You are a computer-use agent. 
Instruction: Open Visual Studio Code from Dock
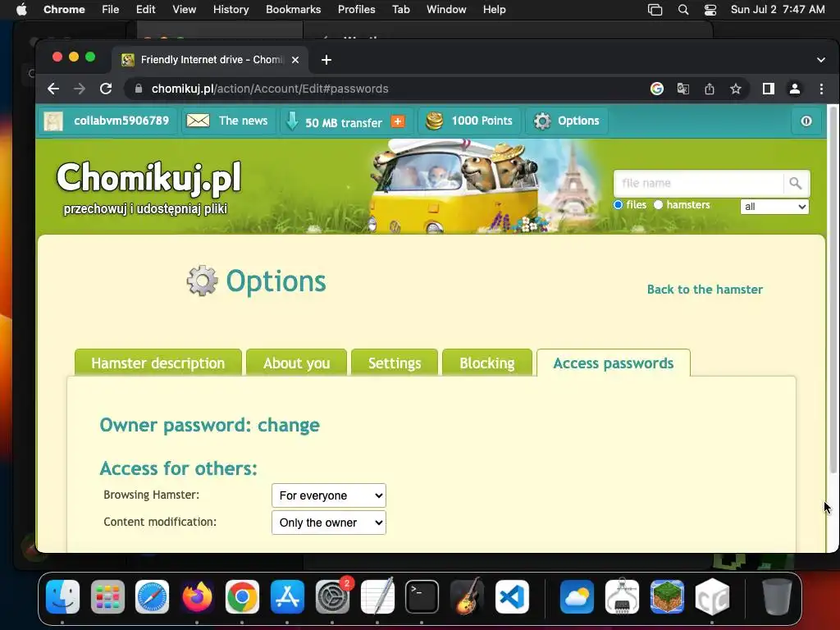click(x=512, y=597)
